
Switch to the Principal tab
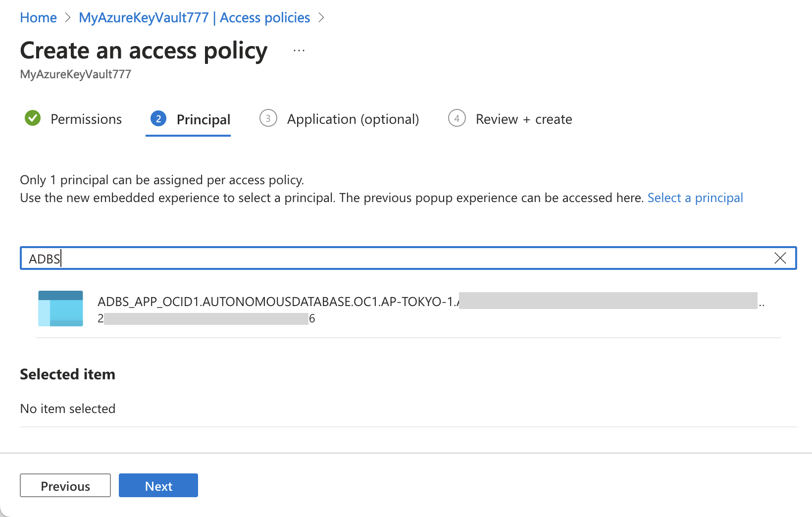click(x=203, y=119)
